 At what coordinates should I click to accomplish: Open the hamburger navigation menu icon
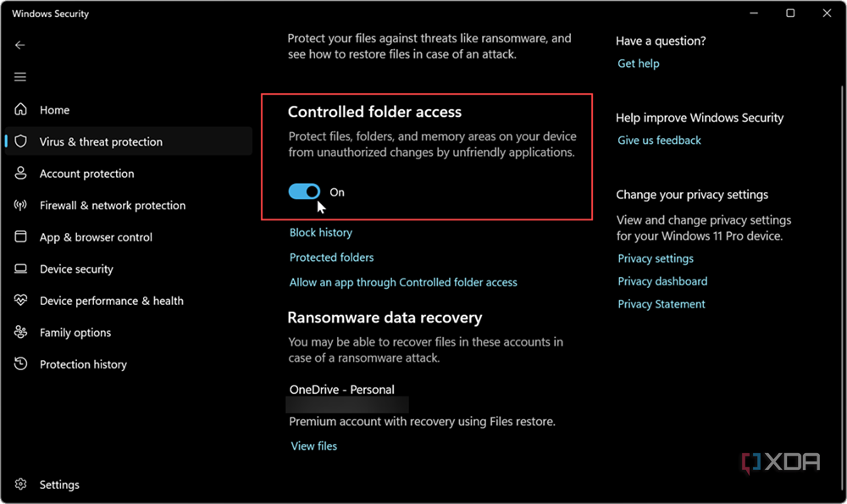tap(20, 77)
